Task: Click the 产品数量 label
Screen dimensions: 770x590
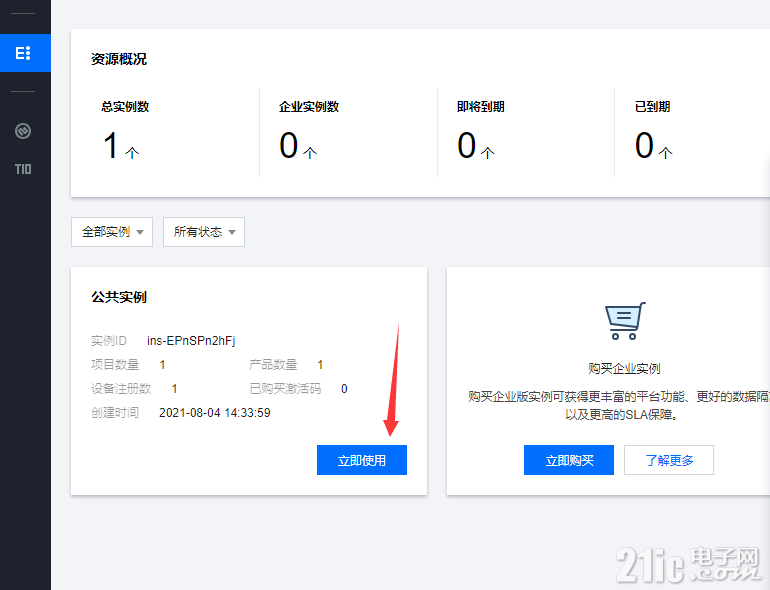Action: click(x=274, y=365)
